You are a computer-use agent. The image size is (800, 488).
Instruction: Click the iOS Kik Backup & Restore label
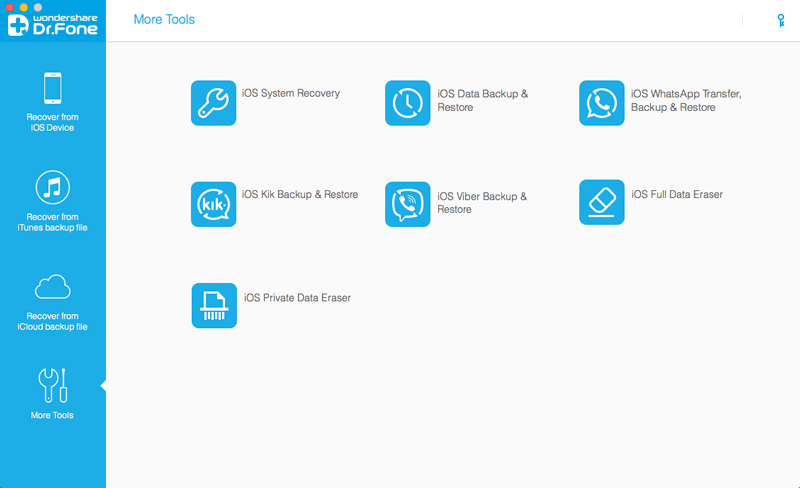pos(300,194)
